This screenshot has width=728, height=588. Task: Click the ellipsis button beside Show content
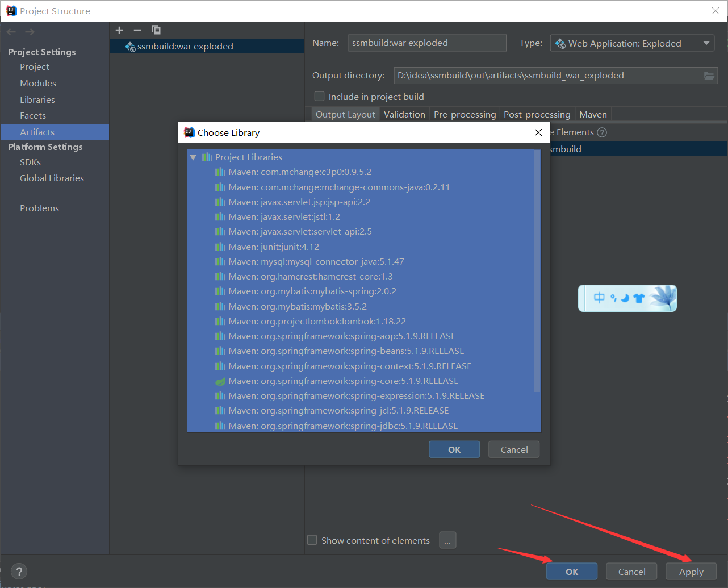click(447, 540)
